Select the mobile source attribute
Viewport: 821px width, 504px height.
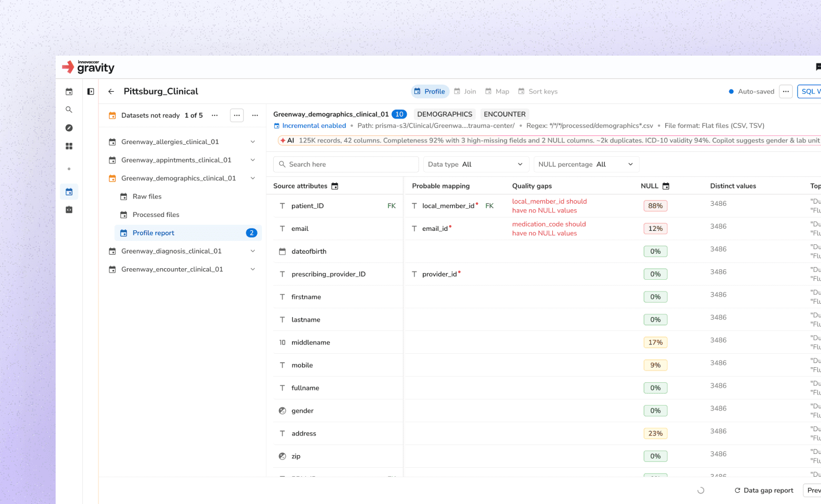coord(302,365)
